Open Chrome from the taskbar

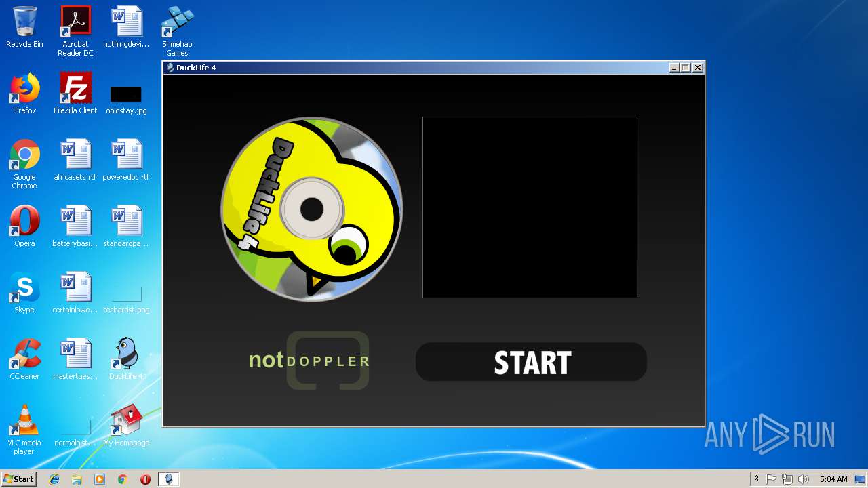(x=123, y=479)
